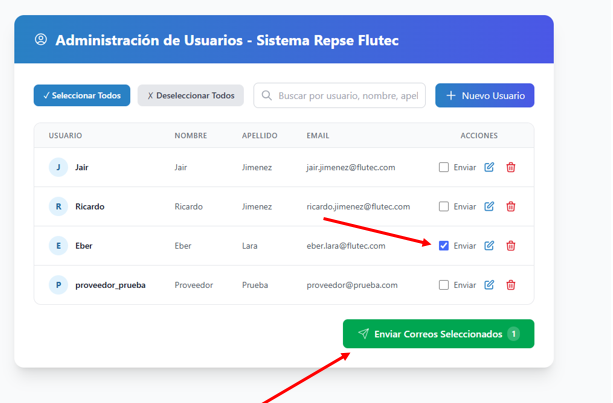This screenshot has width=613, height=403.
Task: Click the J avatar for Jair
Action: [x=58, y=167]
